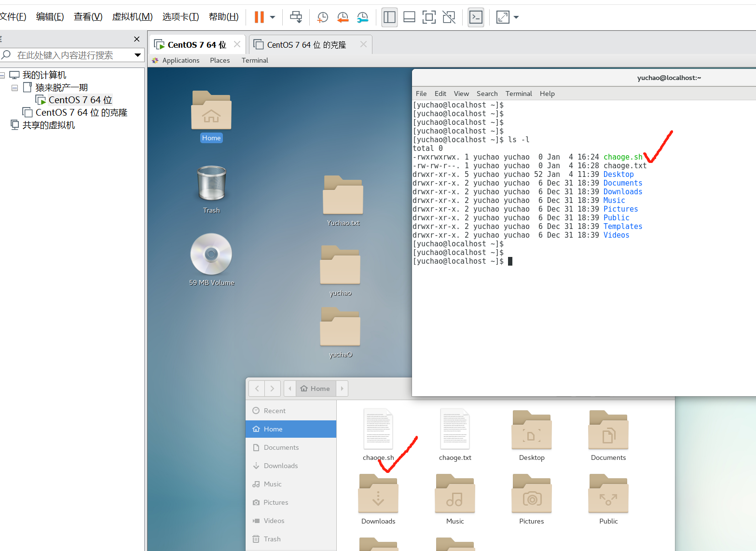Screen dimensions: 756x551
Task: Toggle the thumbnail bar view button
Action: click(409, 17)
